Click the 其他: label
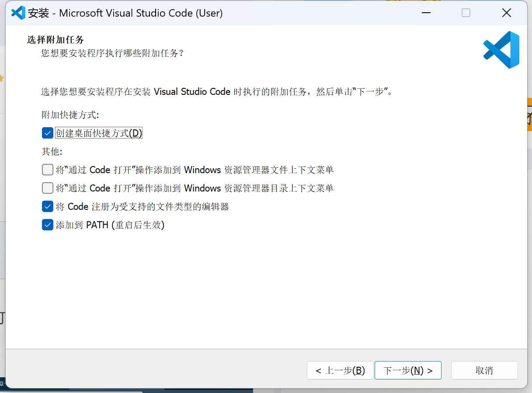This screenshot has height=393, width=532. 52,152
